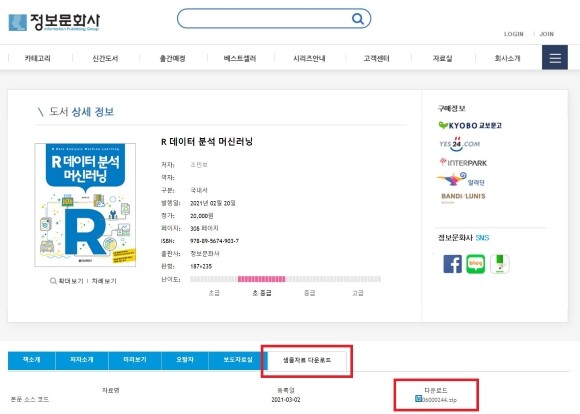Viewport: 580px width, 414px height.
Task: Click the JOIN link
Action: click(x=547, y=34)
